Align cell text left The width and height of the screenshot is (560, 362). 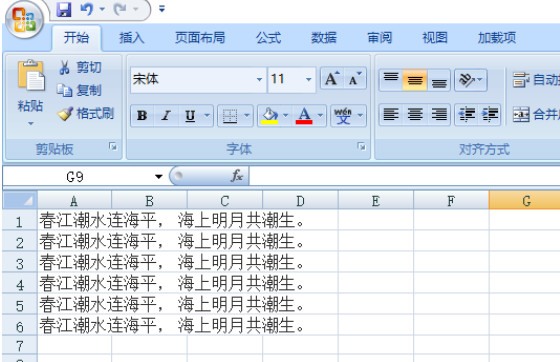391,115
